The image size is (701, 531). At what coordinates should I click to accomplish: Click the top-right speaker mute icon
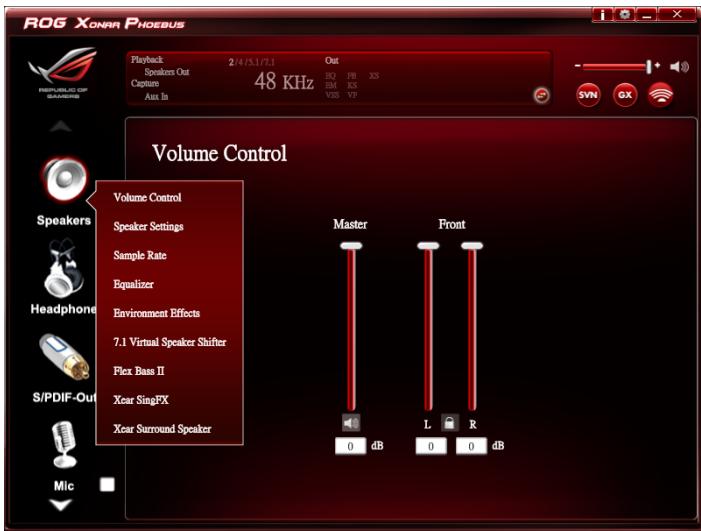click(x=680, y=67)
